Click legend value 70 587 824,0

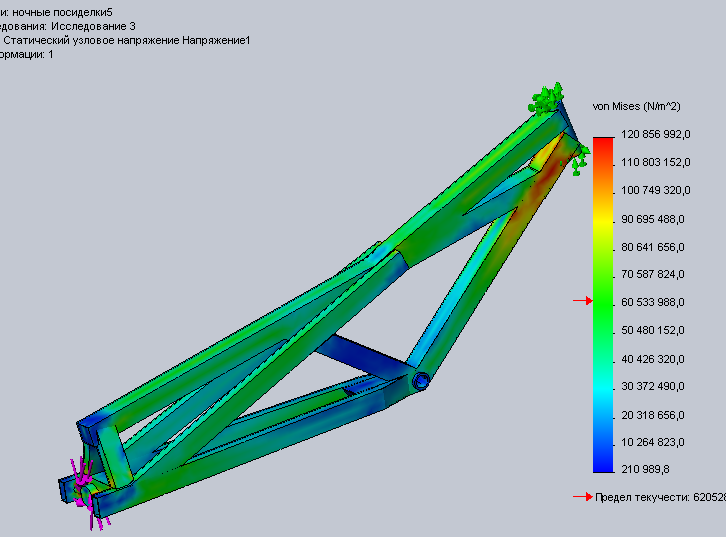(x=653, y=275)
